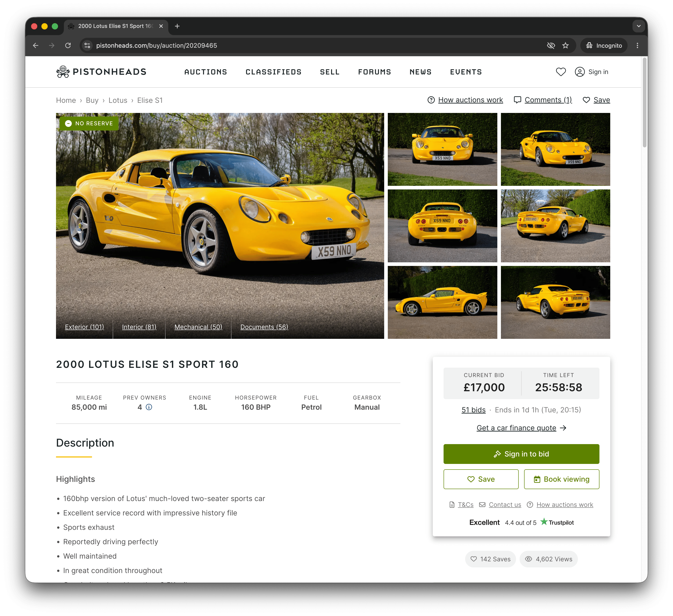Click the browser forward arrow

click(x=52, y=45)
